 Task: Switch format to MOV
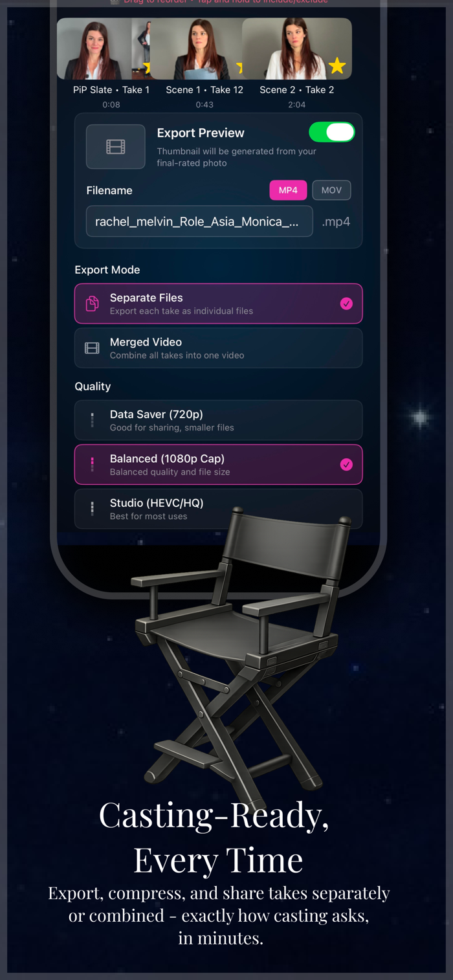click(331, 190)
